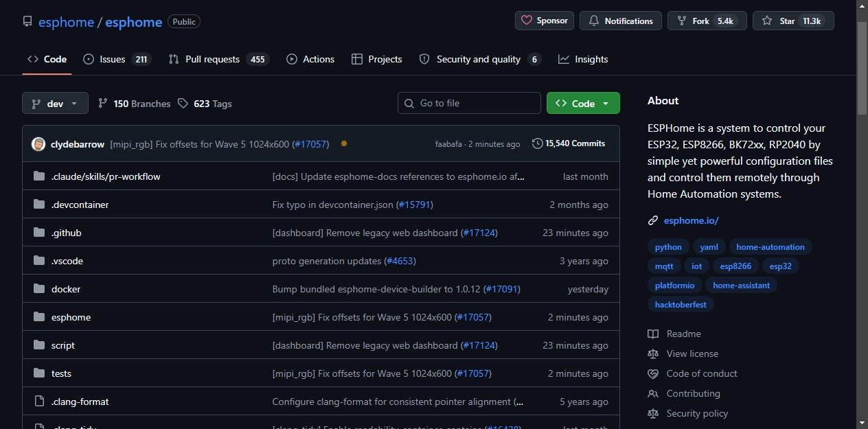The width and height of the screenshot is (868, 429).
Task: Click the fork icon in Fork button
Action: point(682,21)
